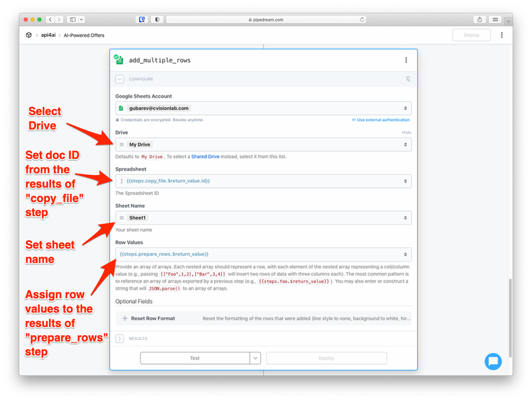Open add_multiple_rows step options menu
Screen dimensions: 532x401
(406, 60)
